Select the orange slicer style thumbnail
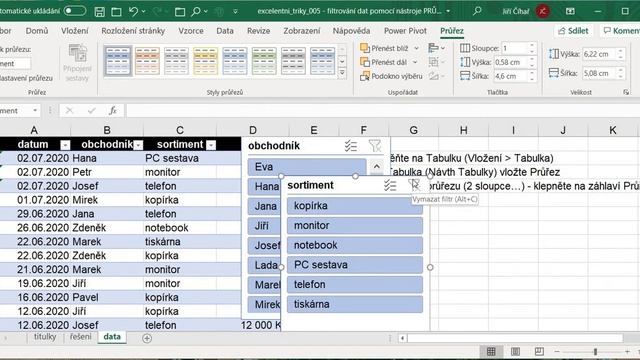 [x=147, y=61]
